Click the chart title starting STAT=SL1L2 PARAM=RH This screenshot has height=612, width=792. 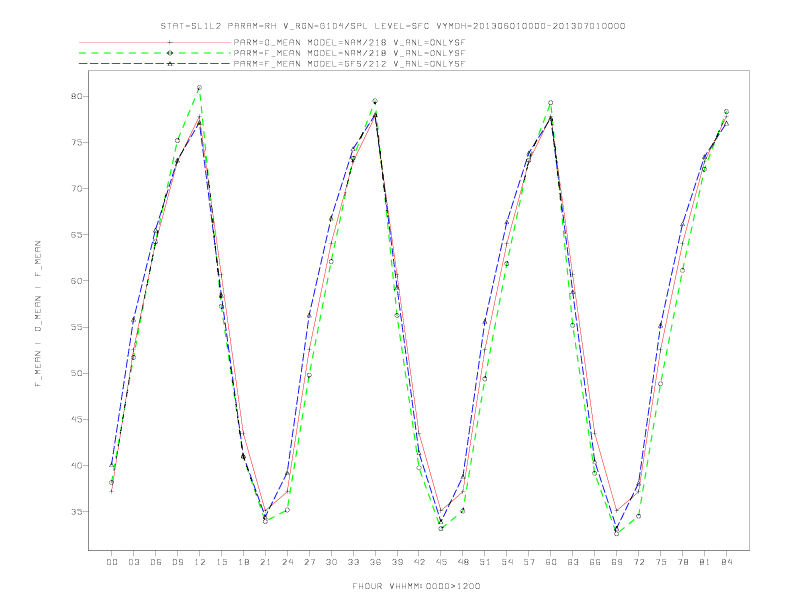click(392, 26)
